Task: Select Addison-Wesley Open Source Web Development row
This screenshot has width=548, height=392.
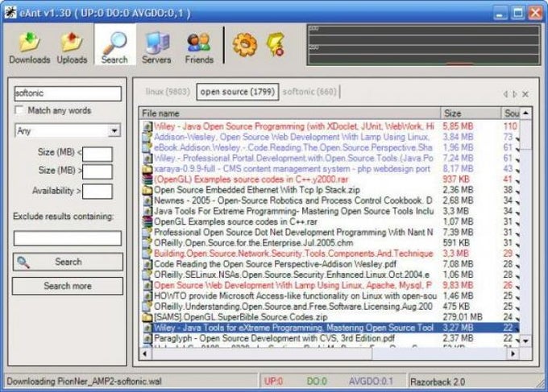Action: [x=330, y=137]
